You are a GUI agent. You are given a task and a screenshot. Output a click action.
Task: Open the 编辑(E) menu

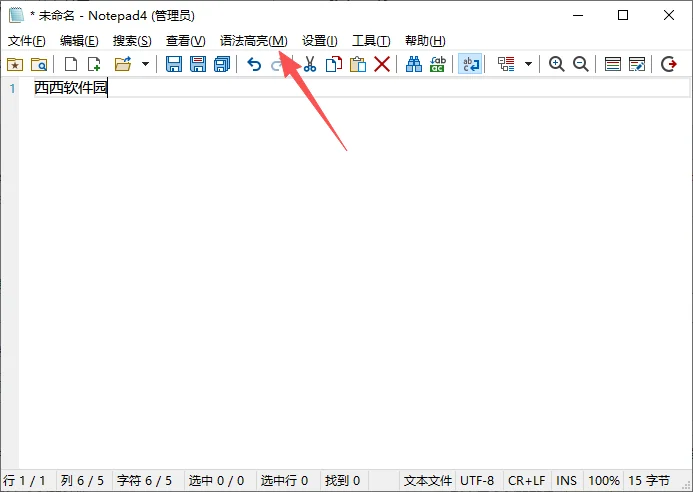coord(79,41)
